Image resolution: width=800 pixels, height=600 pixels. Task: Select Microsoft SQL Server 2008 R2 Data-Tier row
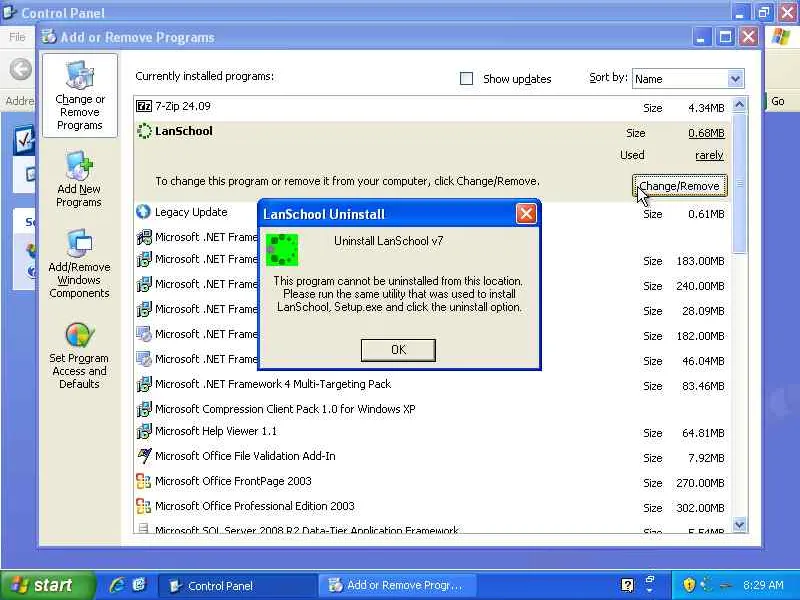(x=432, y=530)
